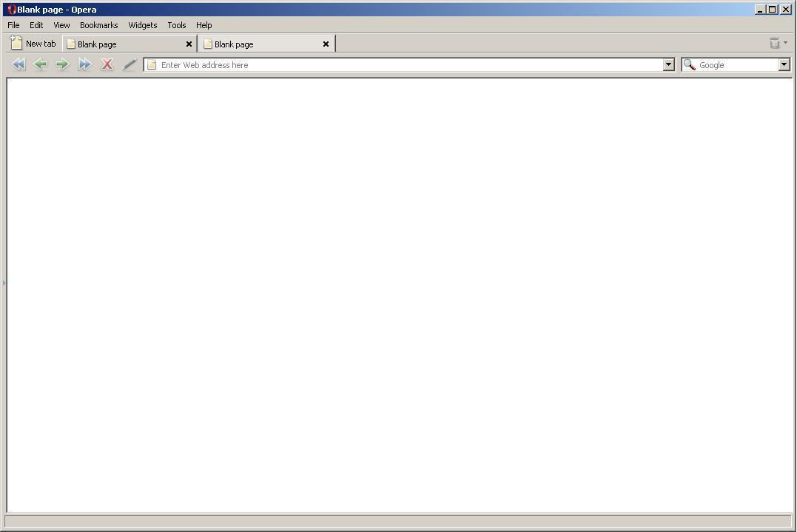Open the File menu

tap(14, 25)
